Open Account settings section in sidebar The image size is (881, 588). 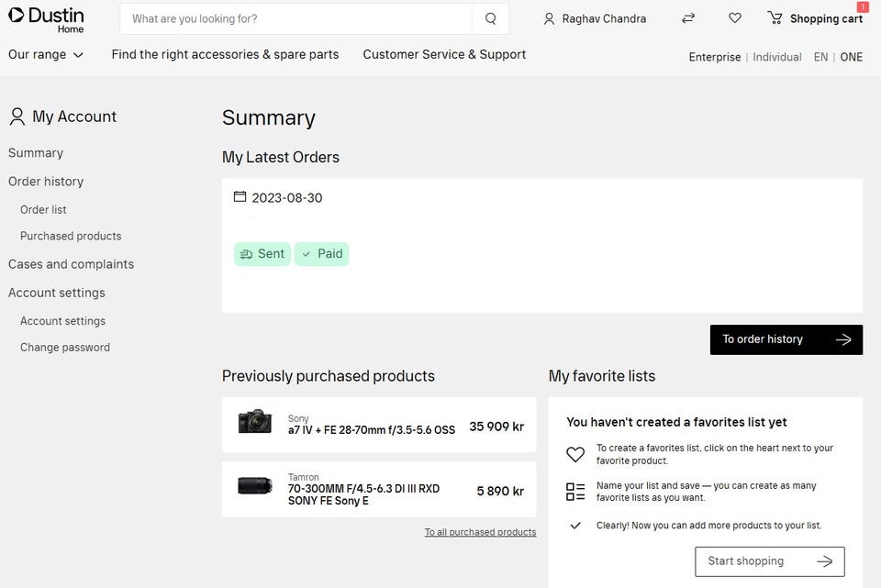(x=57, y=293)
